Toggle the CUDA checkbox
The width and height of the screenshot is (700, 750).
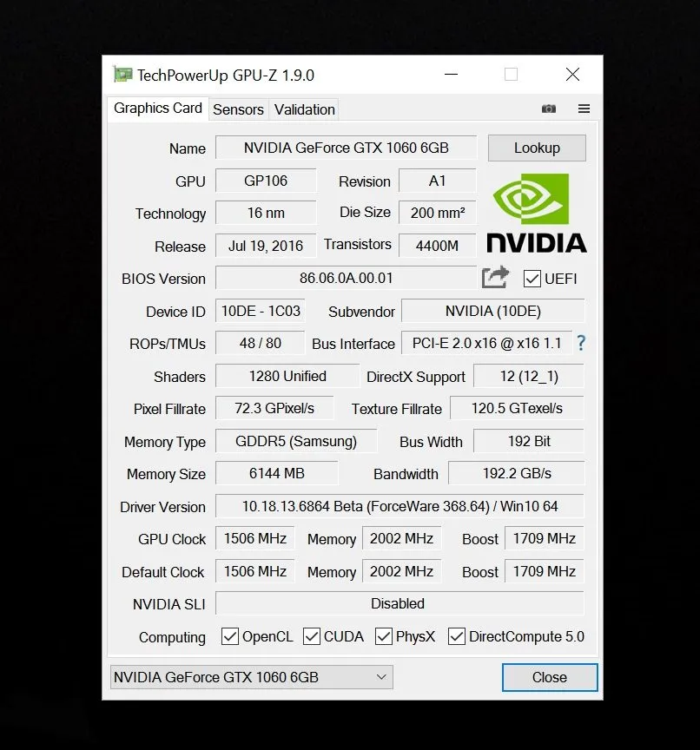312,636
